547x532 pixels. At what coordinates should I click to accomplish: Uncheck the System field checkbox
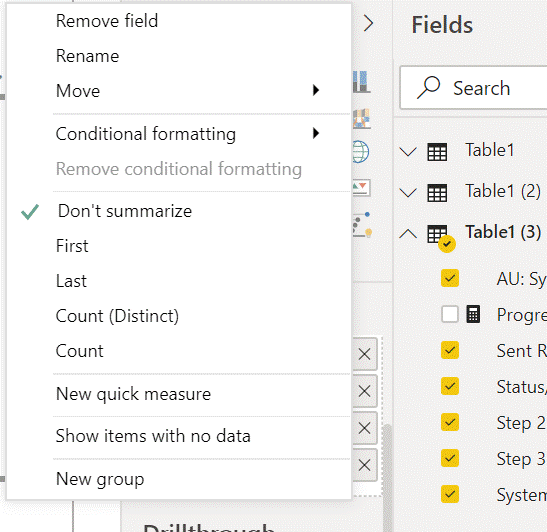click(x=450, y=494)
